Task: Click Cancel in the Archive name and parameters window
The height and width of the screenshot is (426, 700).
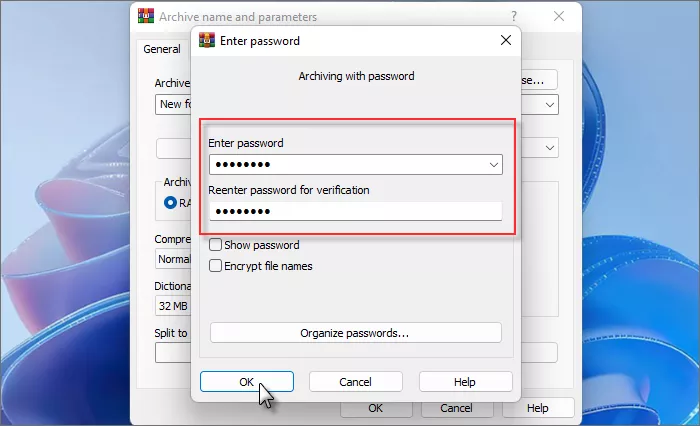Action: [x=456, y=408]
